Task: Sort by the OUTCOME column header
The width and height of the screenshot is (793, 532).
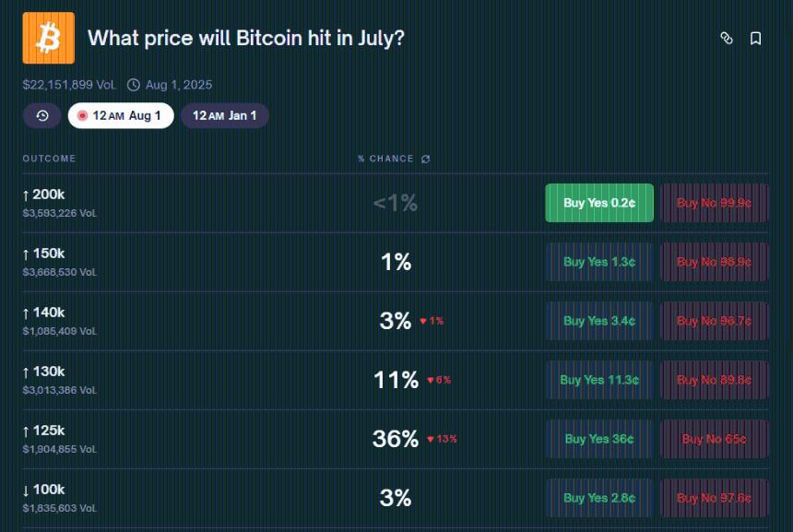Action: pos(49,159)
